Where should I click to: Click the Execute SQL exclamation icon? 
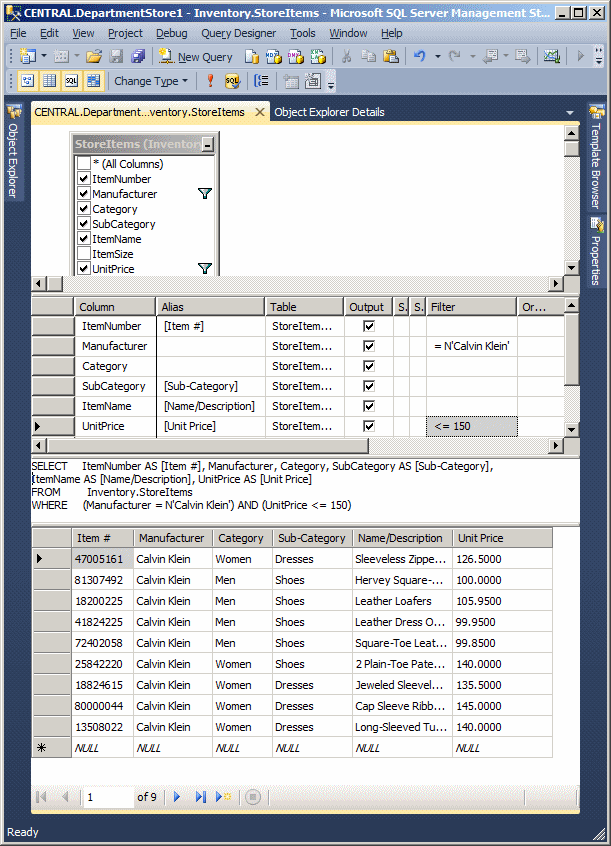click(211, 81)
